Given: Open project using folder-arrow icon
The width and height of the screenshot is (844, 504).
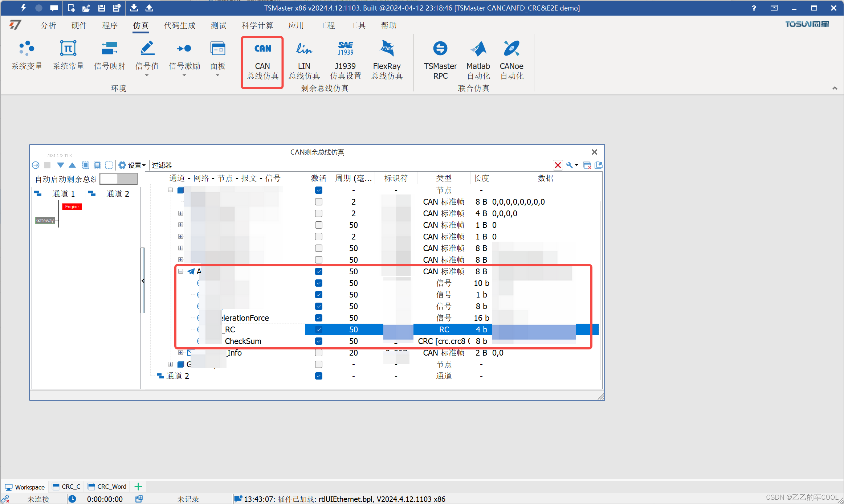Looking at the screenshot, I should coord(86,8).
